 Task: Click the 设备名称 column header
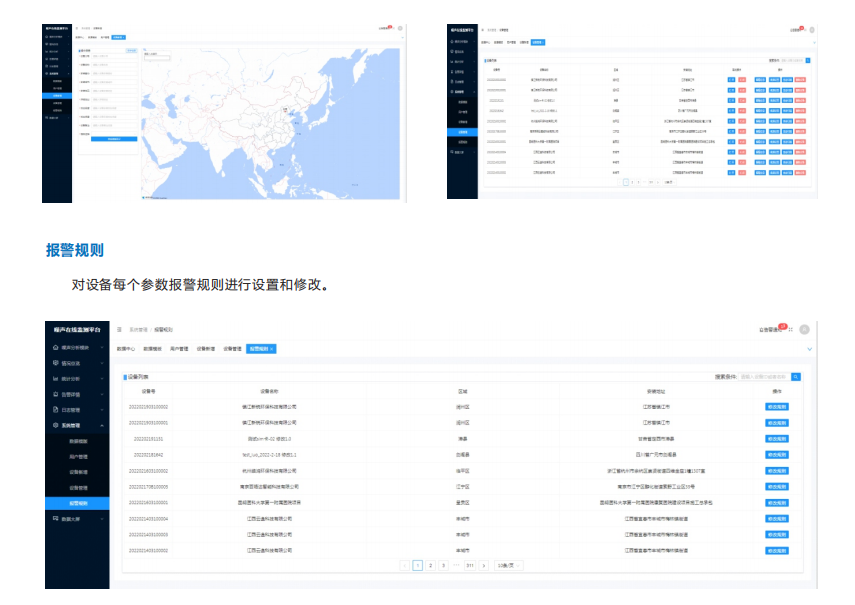pos(269,391)
